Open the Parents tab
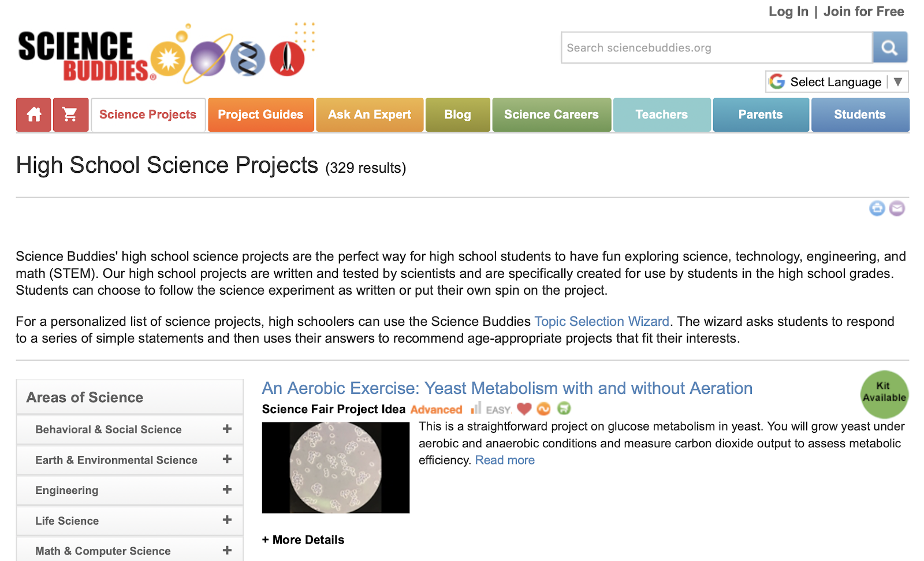Viewport: 924px width, 561px height. (x=761, y=115)
